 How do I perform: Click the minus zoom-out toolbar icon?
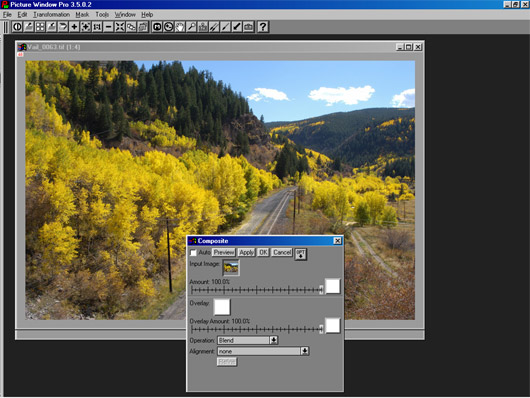pos(109,27)
